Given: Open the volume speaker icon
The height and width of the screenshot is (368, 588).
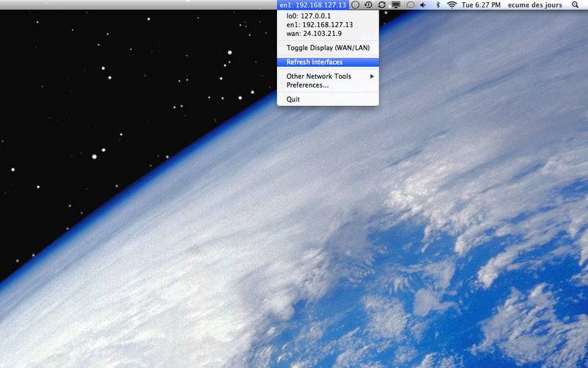Looking at the screenshot, I should [x=423, y=5].
